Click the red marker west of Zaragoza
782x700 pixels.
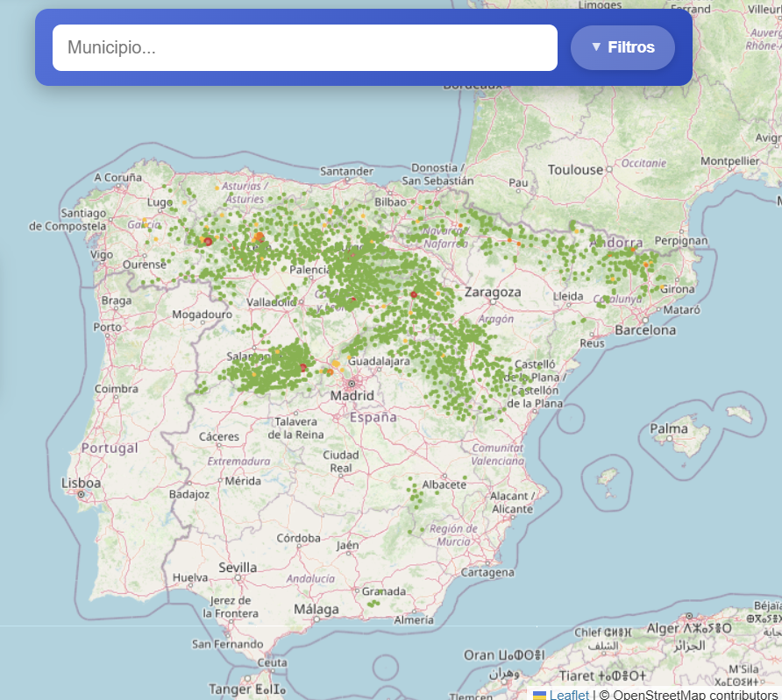coord(414,293)
